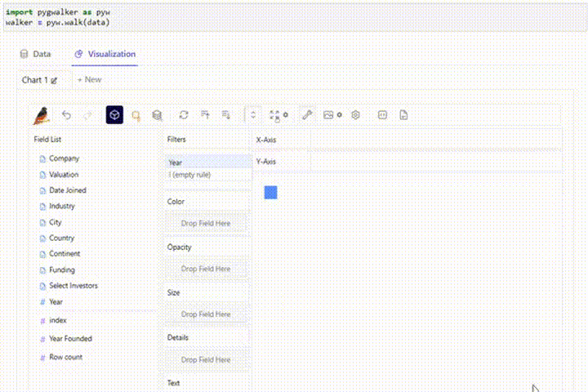Select the Chart 1 tab
588x392 pixels.
[39, 80]
